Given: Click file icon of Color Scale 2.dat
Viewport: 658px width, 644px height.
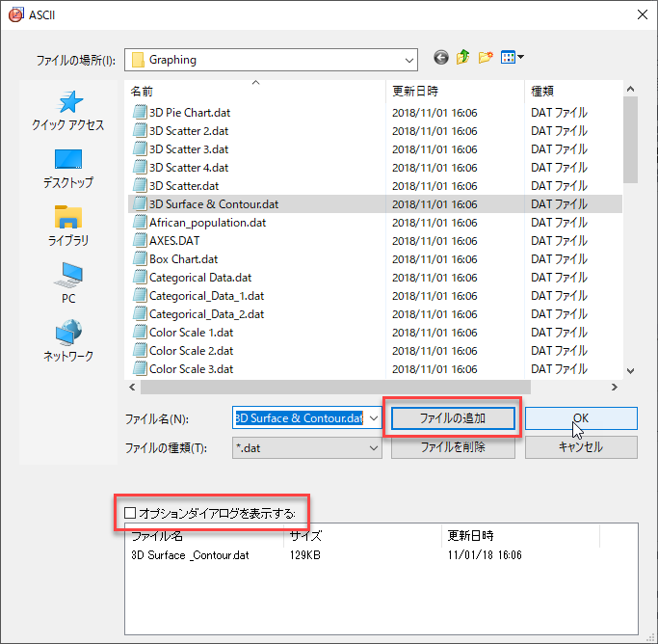Looking at the screenshot, I should point(140,351).
